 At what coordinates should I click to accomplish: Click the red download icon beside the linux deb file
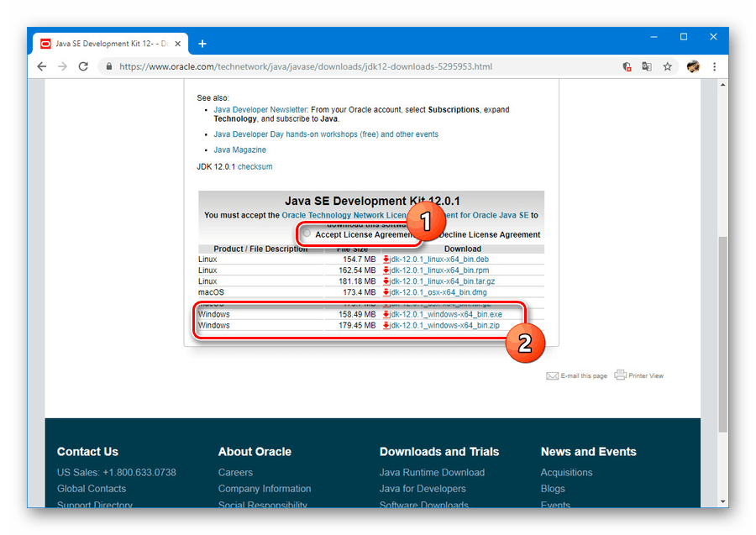tap(386, 260)
